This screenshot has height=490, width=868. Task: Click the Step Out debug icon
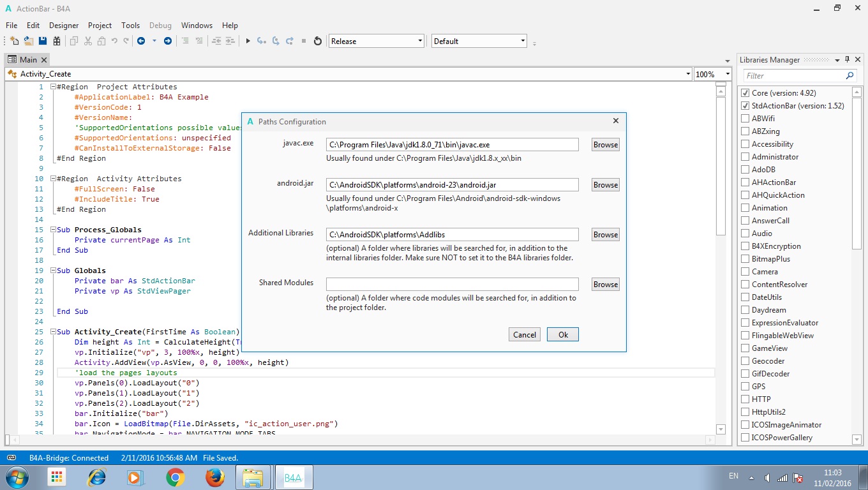290,41
